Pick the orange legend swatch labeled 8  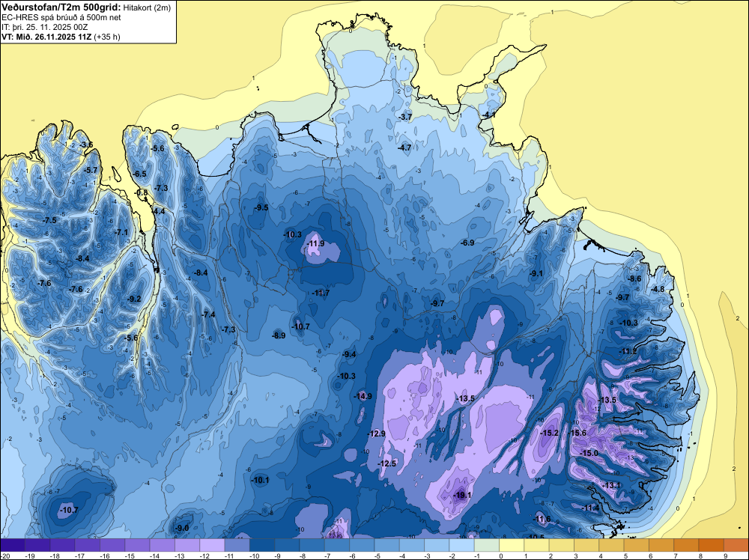pos(712,545)
